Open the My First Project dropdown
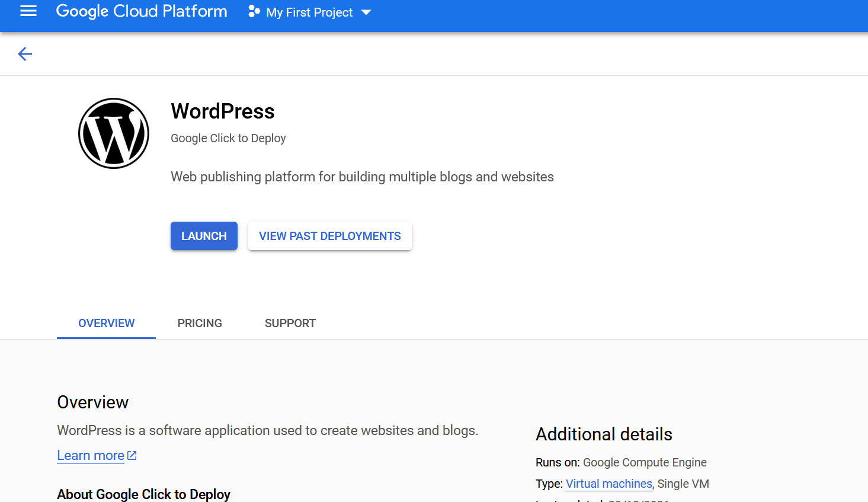This screenshot has height=502, width=868. (x=310, y=12)
